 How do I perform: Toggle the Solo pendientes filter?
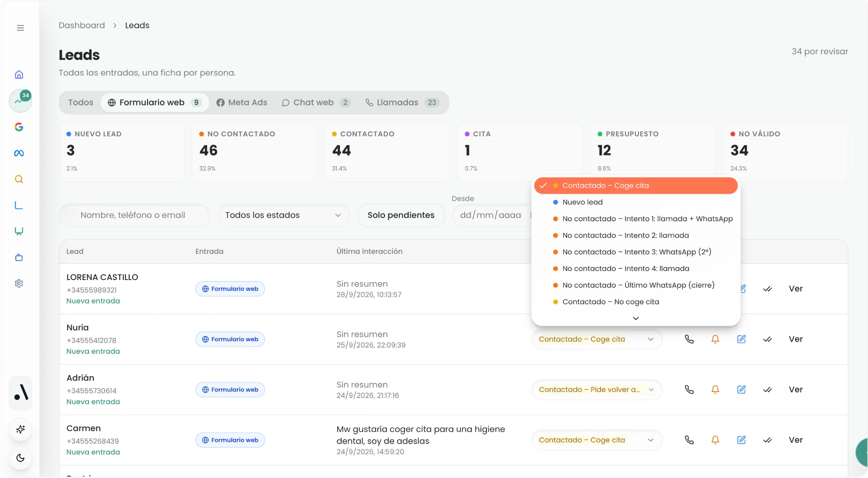coord(401,215)
